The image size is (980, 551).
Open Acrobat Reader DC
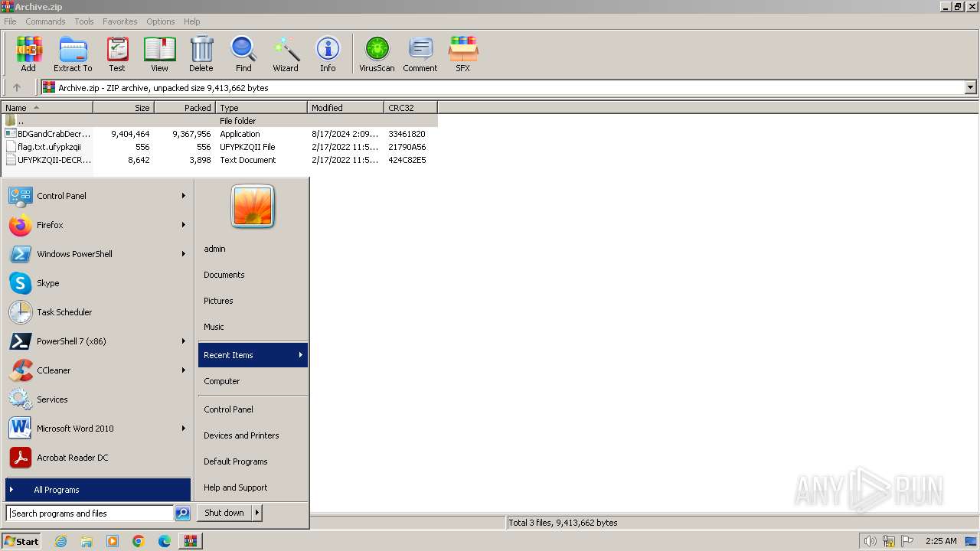tap(98, 458)
